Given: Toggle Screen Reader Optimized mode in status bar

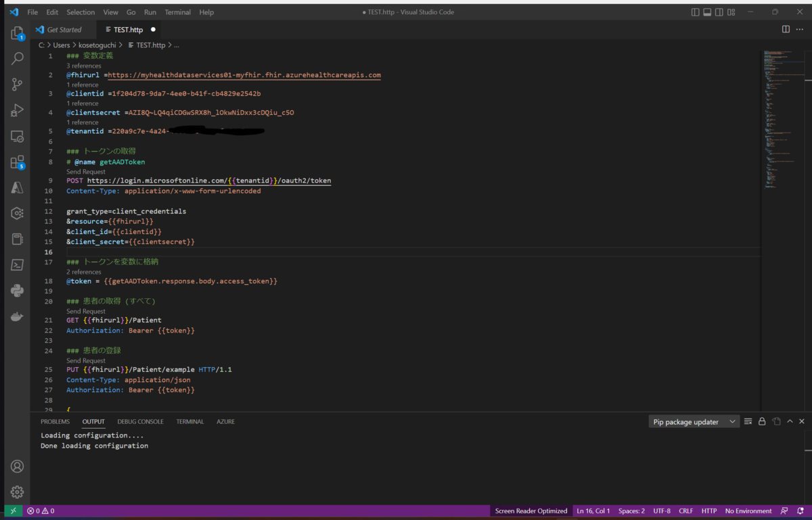Looking at the screenshot, I should tap(531, 511).
